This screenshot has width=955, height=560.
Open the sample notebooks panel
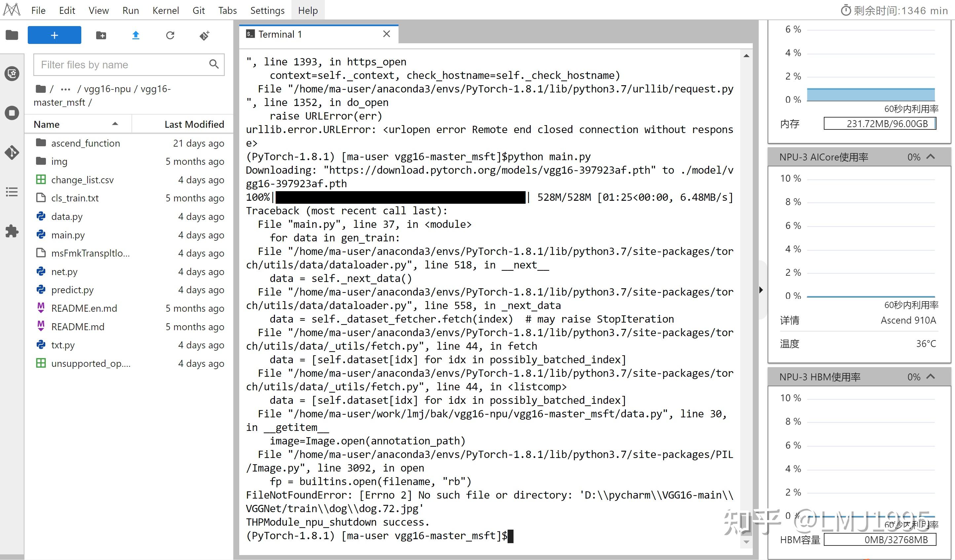click(x=12, y=73)
